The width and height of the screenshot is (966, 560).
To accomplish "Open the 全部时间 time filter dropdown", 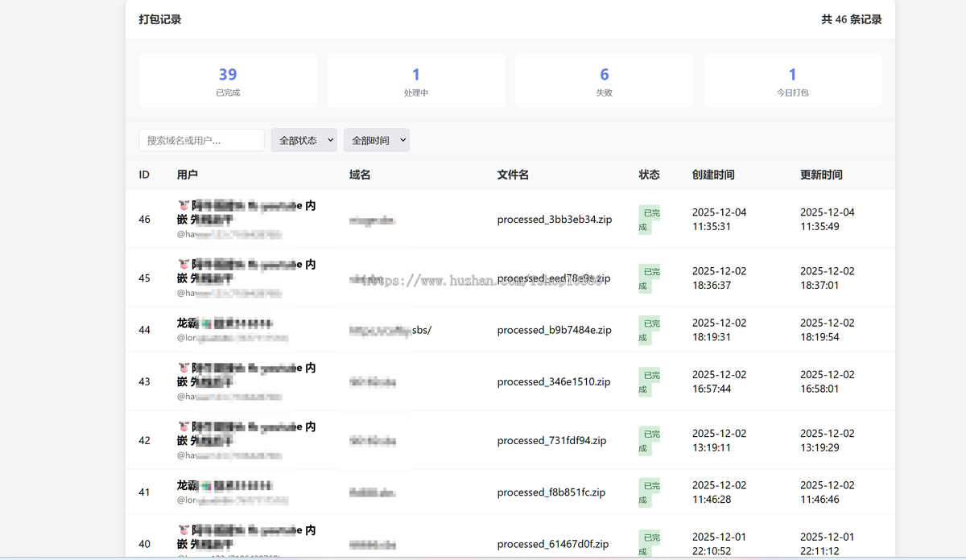I will point(376,139).
